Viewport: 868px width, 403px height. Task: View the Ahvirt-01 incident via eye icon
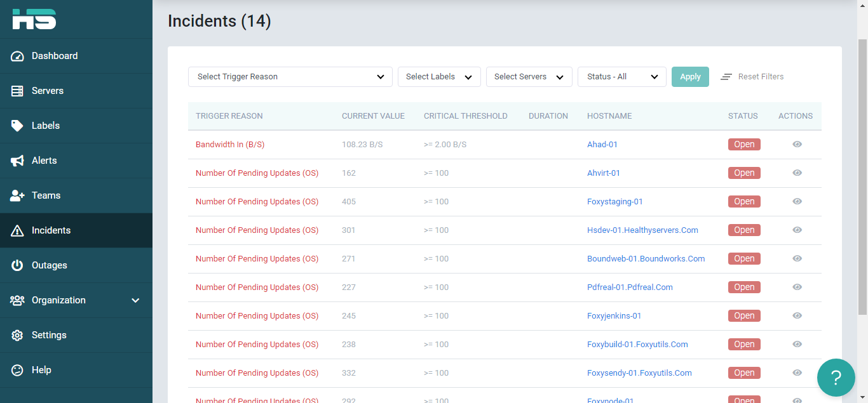pyautogui.click(x=797, y=173)
